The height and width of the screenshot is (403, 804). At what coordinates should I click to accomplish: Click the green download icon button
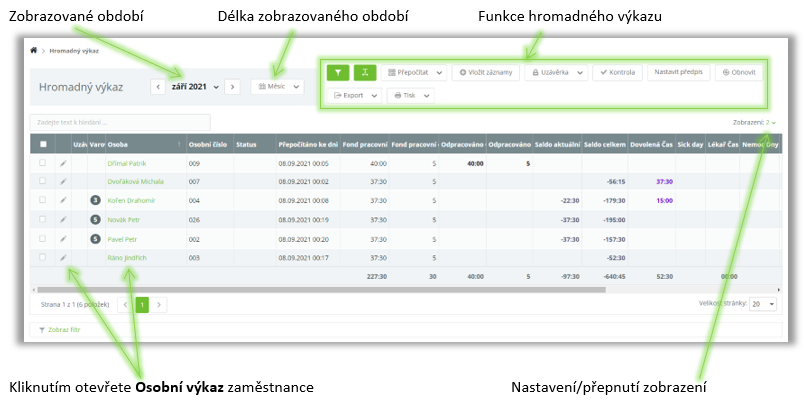[365, 73]
